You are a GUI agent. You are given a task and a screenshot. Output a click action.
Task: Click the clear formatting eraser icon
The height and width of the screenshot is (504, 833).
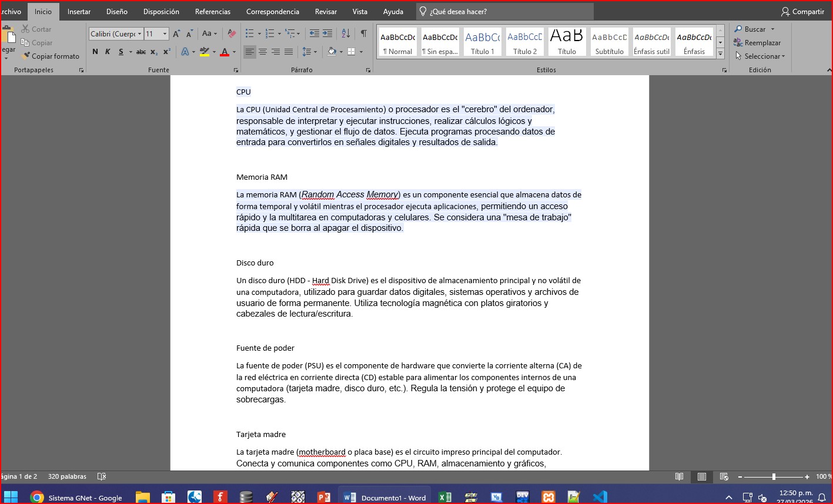(232, 34)
